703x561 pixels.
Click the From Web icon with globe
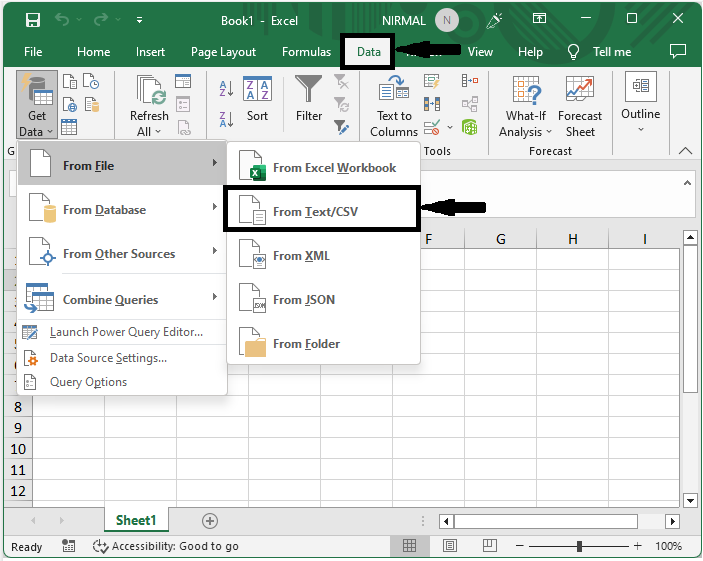pyautogui.click(x=69, y=104)
